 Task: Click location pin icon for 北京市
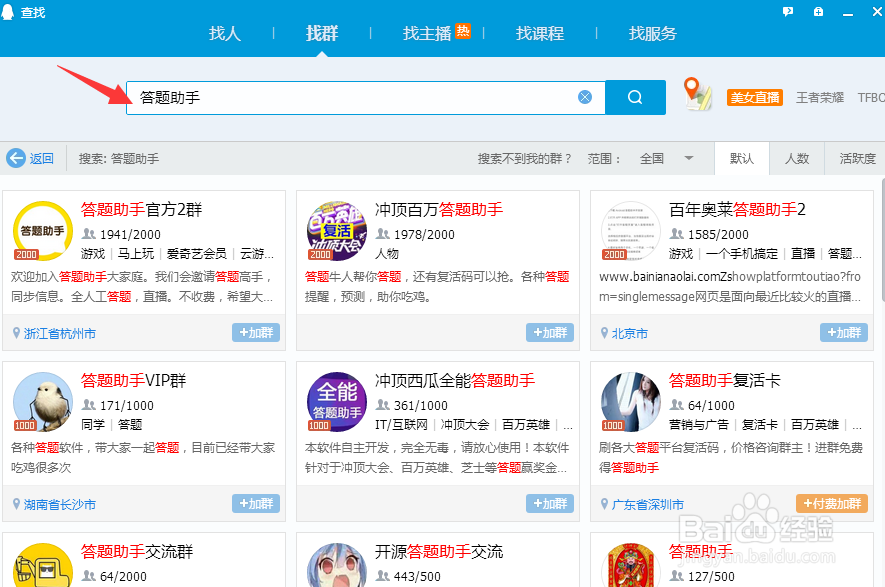pyautogui.click(x=604, y=333)
